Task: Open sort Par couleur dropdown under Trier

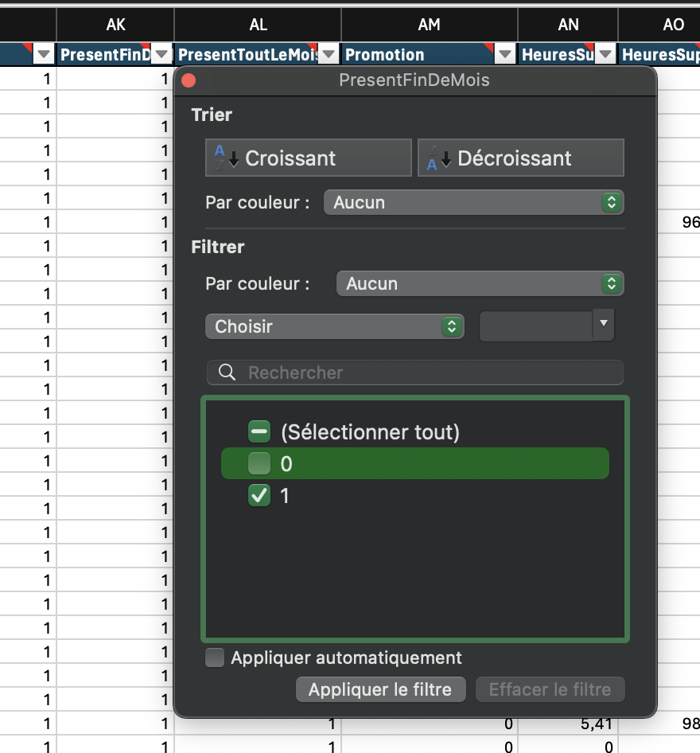Action: pyautogui.click(x=474, y=202)
